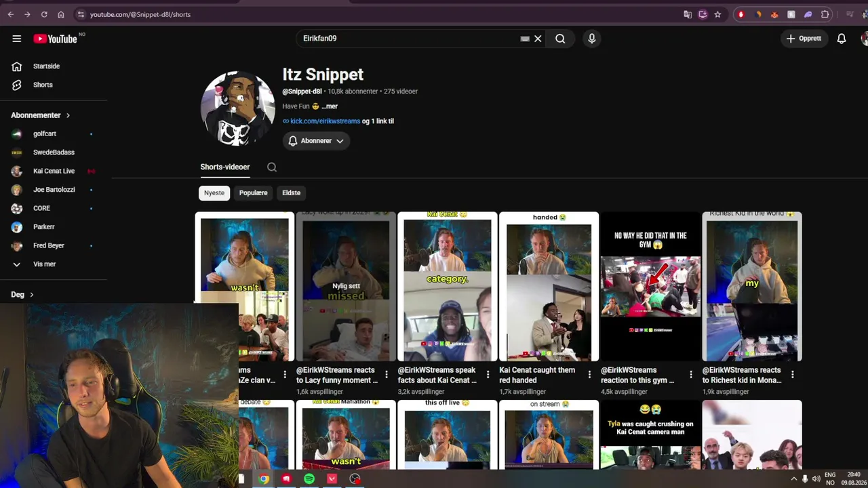Click the search magnifier button

coord(560,39)
